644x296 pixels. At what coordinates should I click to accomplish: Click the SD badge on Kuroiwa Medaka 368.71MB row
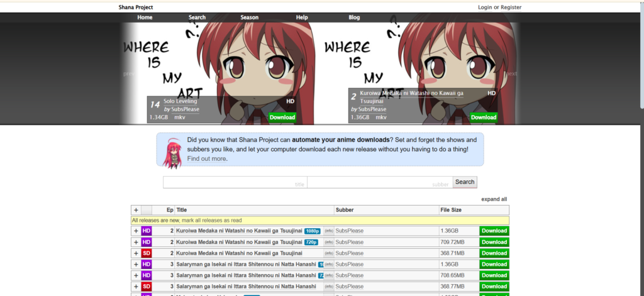click(x=147, y=253)
